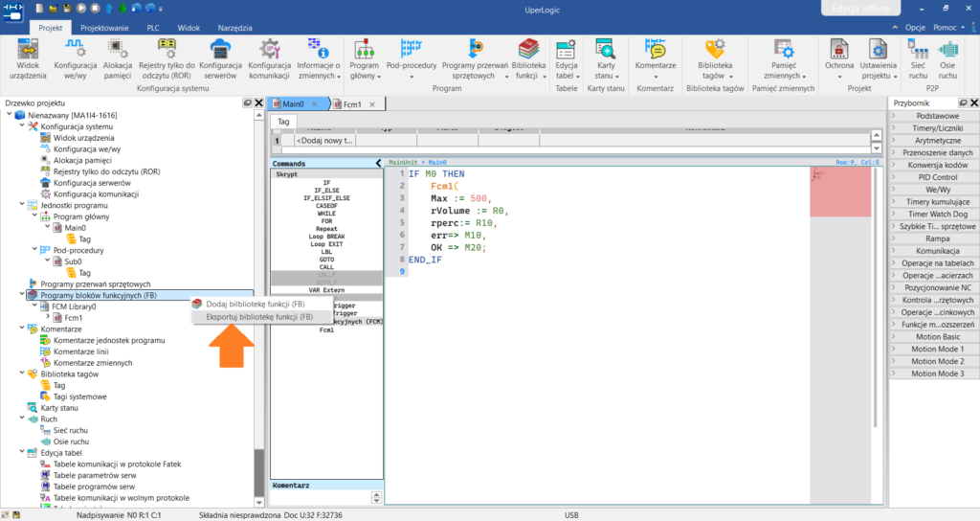Click Karty stanu ribbon icon
The width and height of the screenshot is (980, 521).
606,58
